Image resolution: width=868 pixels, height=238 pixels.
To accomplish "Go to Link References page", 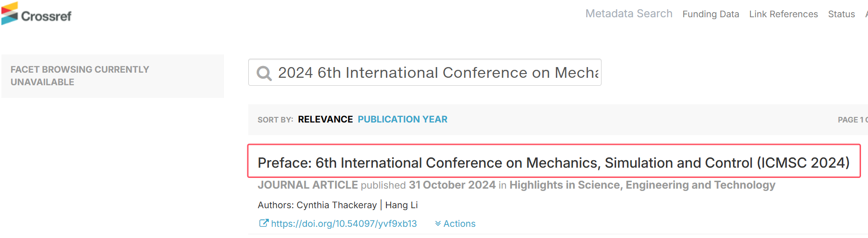I will 784,14.
